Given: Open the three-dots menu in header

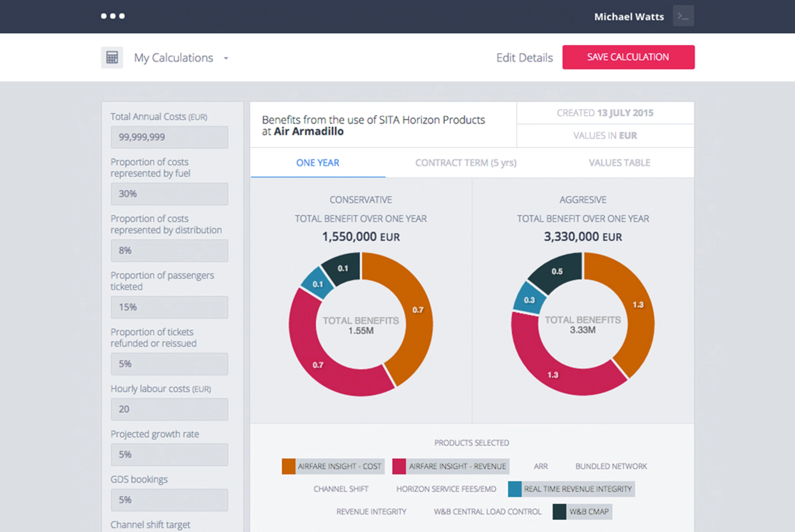Looking at the screenshot, I should (113, 16).
